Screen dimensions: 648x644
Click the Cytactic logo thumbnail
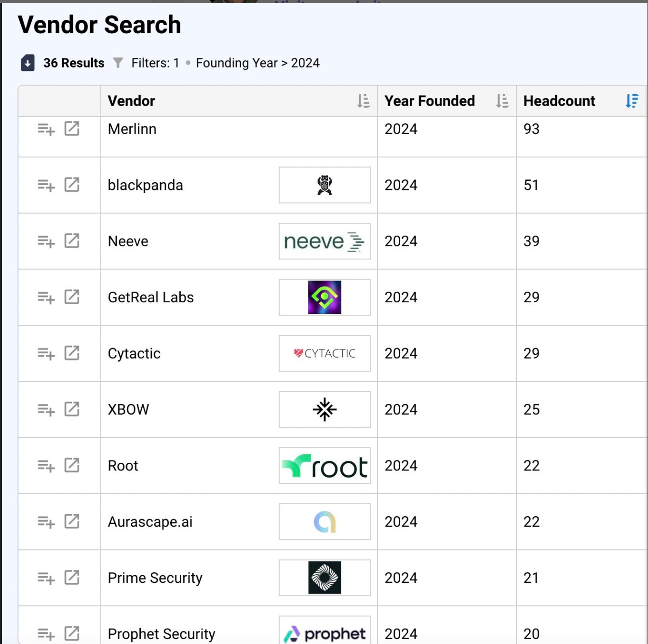(324, 353)
